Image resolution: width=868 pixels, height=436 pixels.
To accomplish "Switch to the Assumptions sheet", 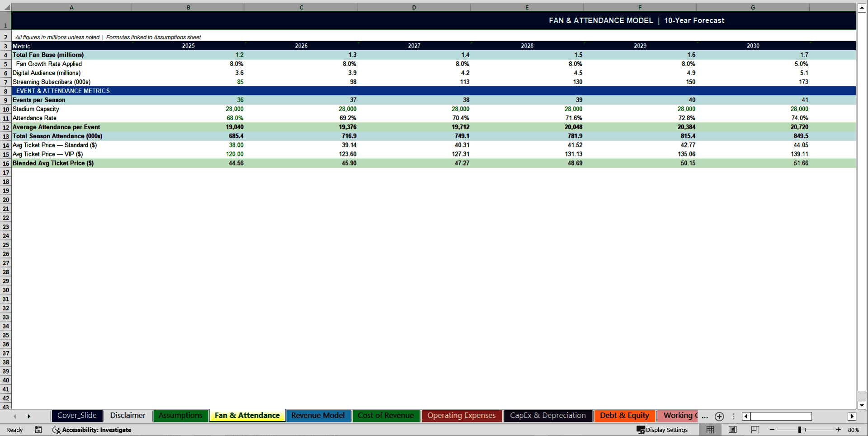I will point(180,416).
